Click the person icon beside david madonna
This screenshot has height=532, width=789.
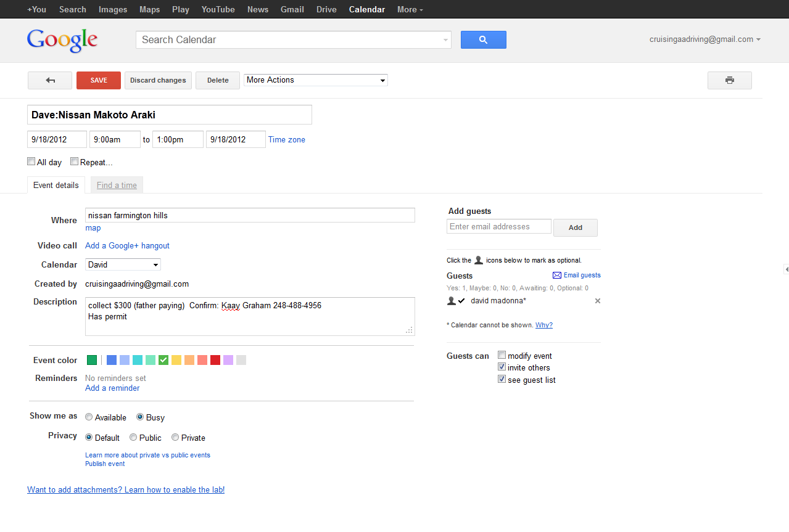tap(452, 301)
